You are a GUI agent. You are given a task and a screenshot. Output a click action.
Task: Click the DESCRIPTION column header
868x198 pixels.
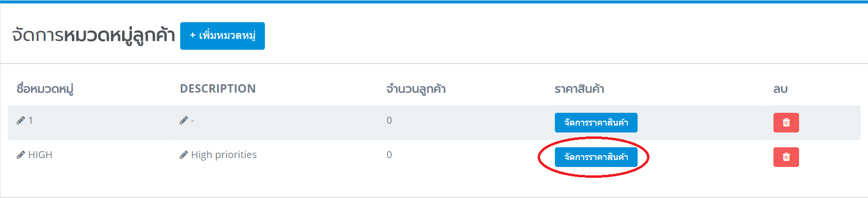coord(218,89)
